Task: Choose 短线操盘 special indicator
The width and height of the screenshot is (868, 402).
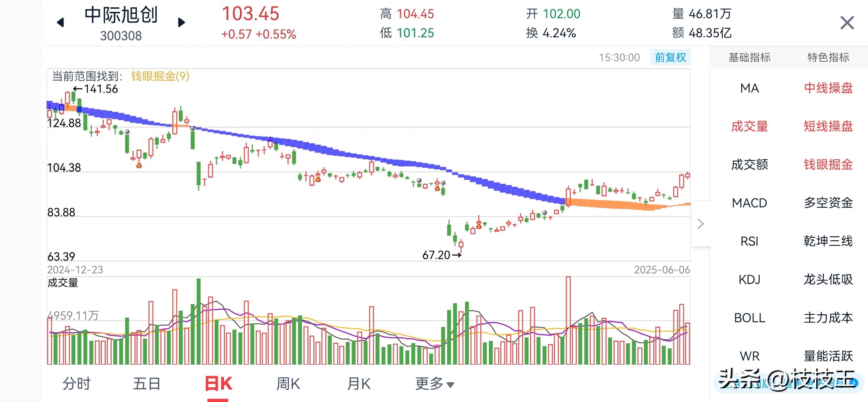Action: 828,126
